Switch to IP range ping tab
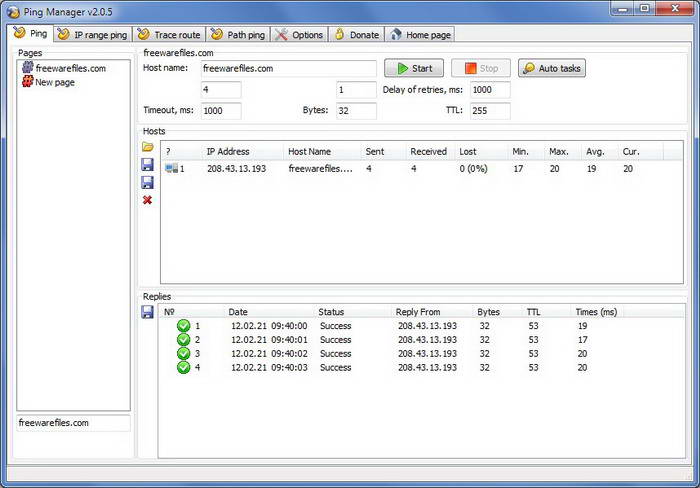This screenshot has height=488, width=700. pyautogui.click(x=93, y=34)
